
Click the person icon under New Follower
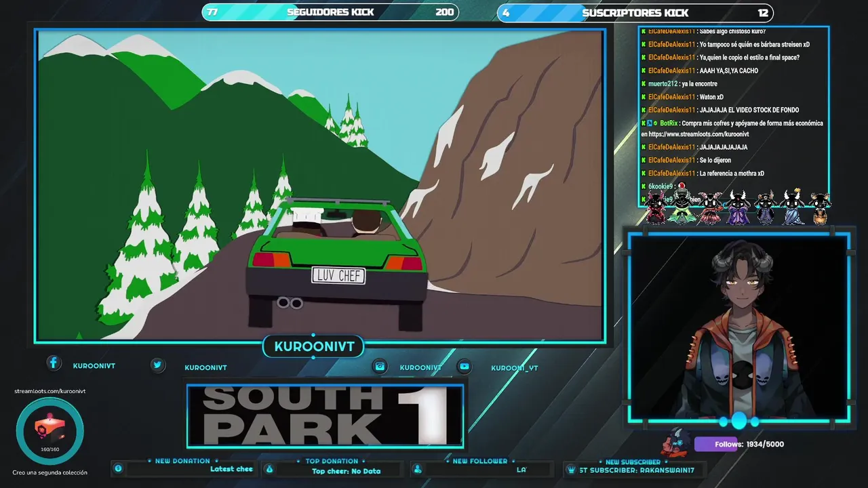tap(418, 469)
